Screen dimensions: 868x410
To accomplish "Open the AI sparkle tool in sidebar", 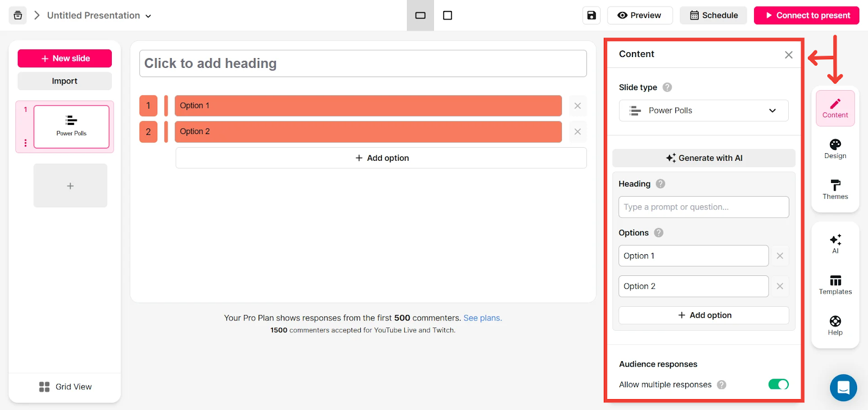I will 835,243.
